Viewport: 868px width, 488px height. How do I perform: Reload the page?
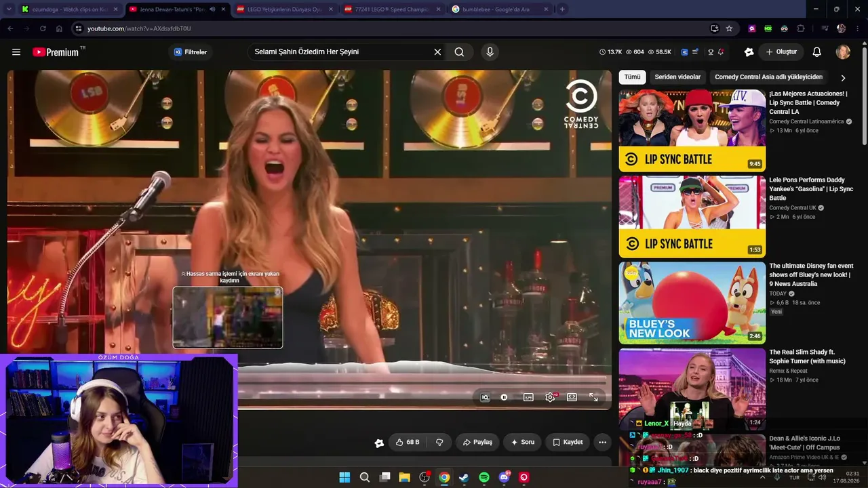43,28
